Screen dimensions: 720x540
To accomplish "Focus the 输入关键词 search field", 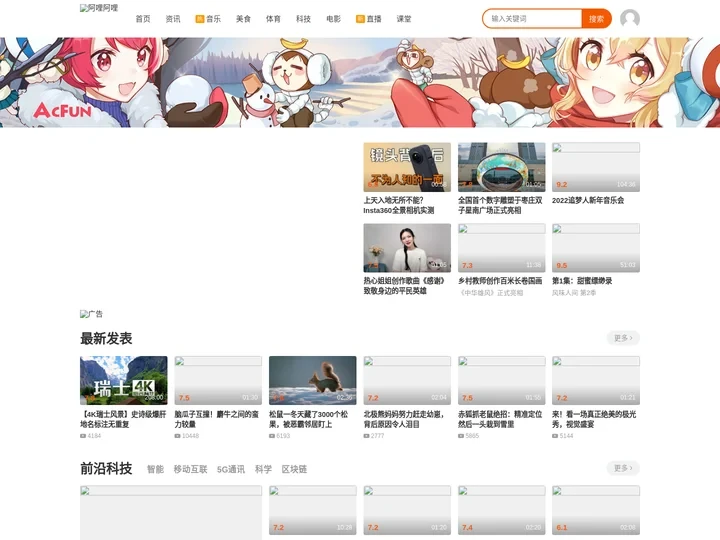I will 533,19.
